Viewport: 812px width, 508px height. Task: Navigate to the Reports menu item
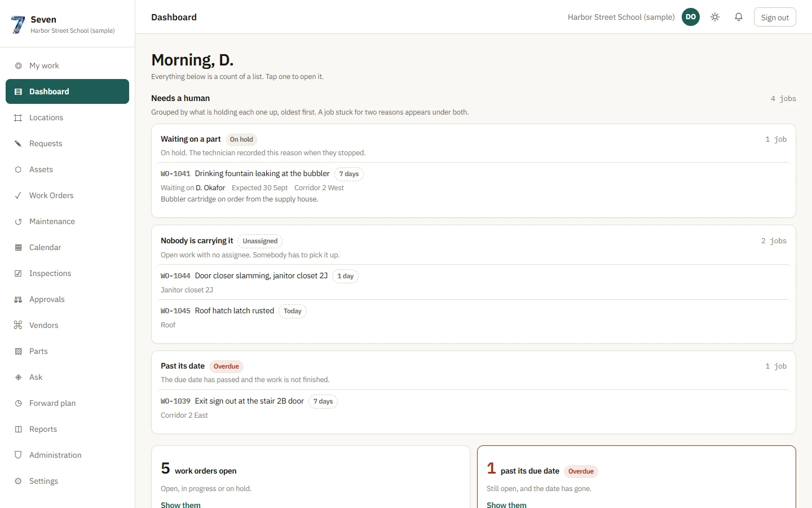67,429
